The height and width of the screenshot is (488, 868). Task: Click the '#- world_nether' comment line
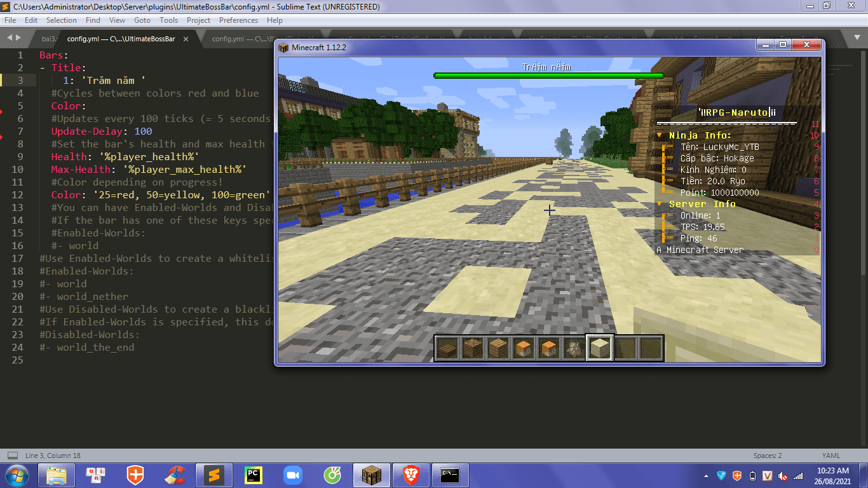[84, 297]
